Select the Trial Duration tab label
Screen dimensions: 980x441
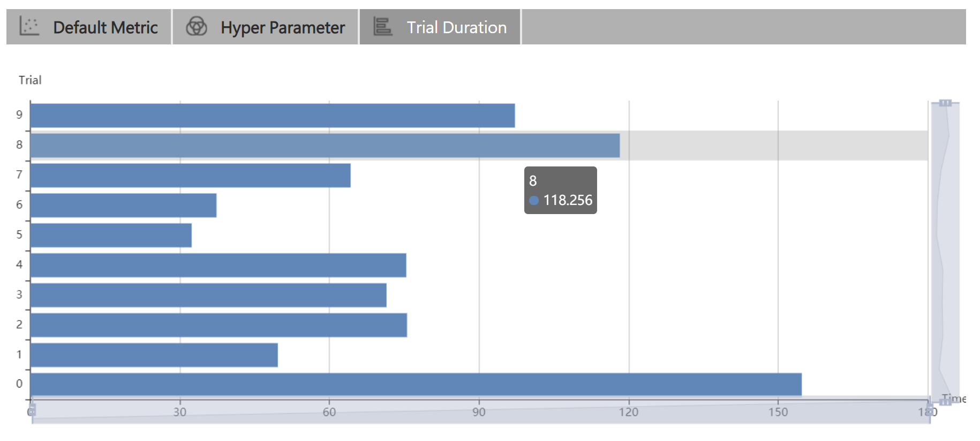(456, 27)
